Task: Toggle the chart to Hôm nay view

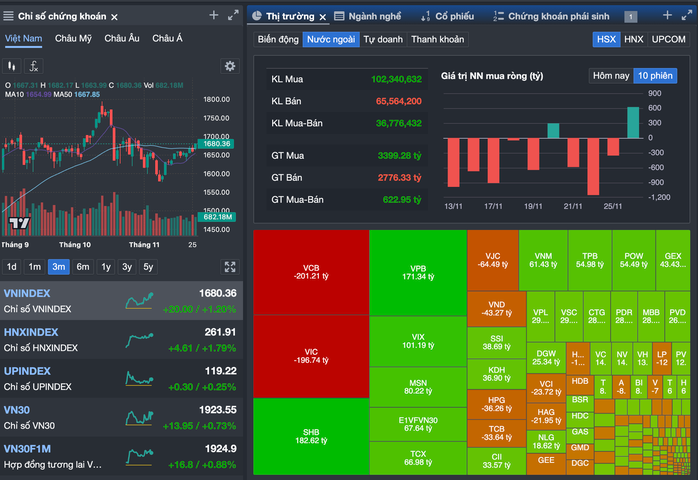Action: (611, 76)
